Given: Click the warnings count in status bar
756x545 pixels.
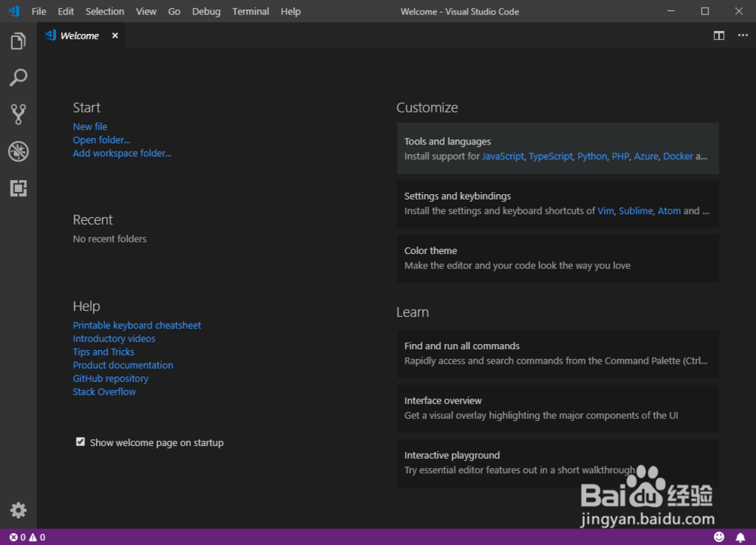Looking at the screenshot, I should point(37,537).
